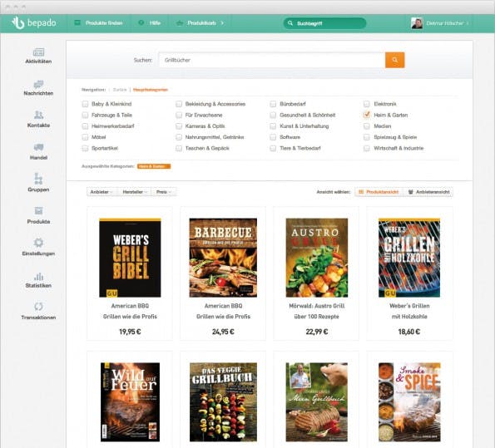Click the orange search magnifier button

[394, 60]
